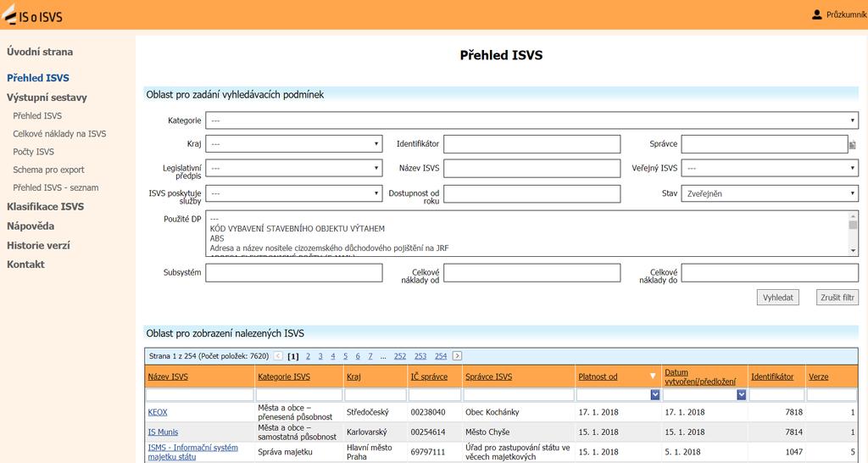Expand the Kategorie dropdown
The height and width of the screenshot is (463, 868).
pos(532,120)
